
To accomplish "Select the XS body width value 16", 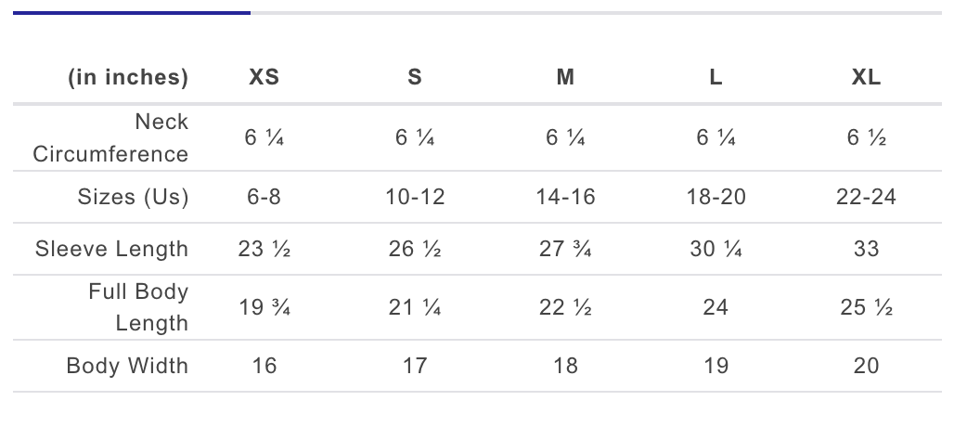I will click(x=264, y=366).
